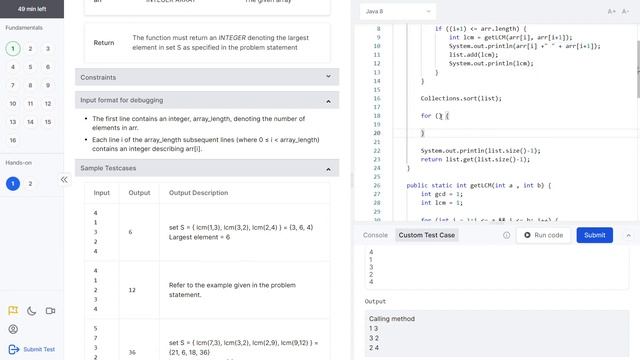Image resolution: width=640 pixels, height=360 pixels.
Task: Go to Fundamentals question 11
Action: coord(30,104)
